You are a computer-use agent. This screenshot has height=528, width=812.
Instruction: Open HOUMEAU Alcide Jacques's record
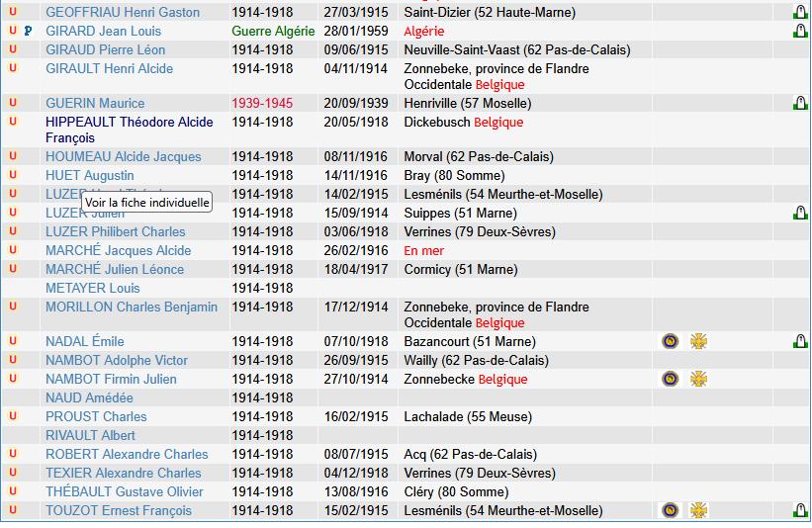pos(123,156)
